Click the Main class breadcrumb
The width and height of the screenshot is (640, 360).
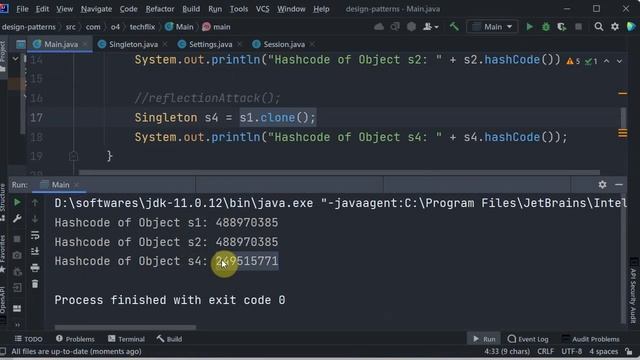(179, 27)
